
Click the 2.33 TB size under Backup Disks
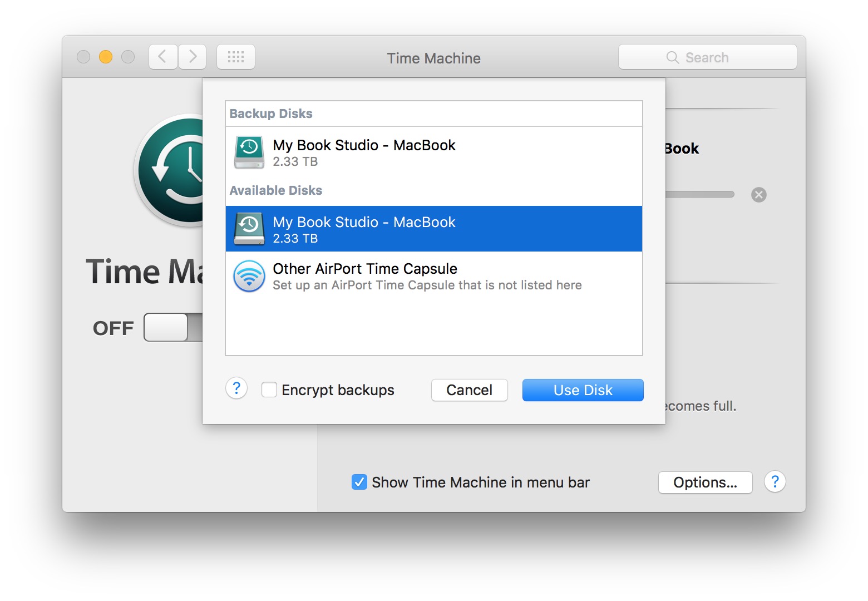(295, 161)
